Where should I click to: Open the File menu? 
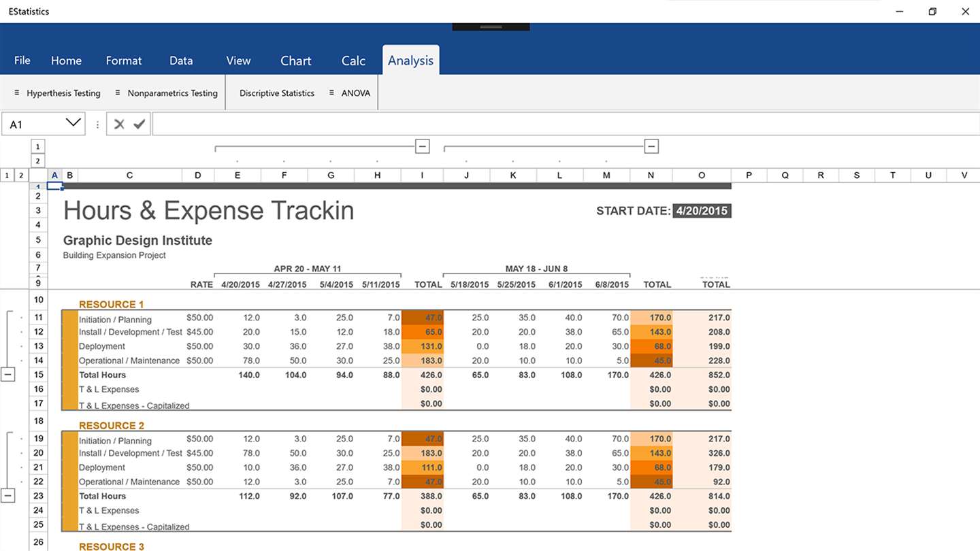(22, 61)
